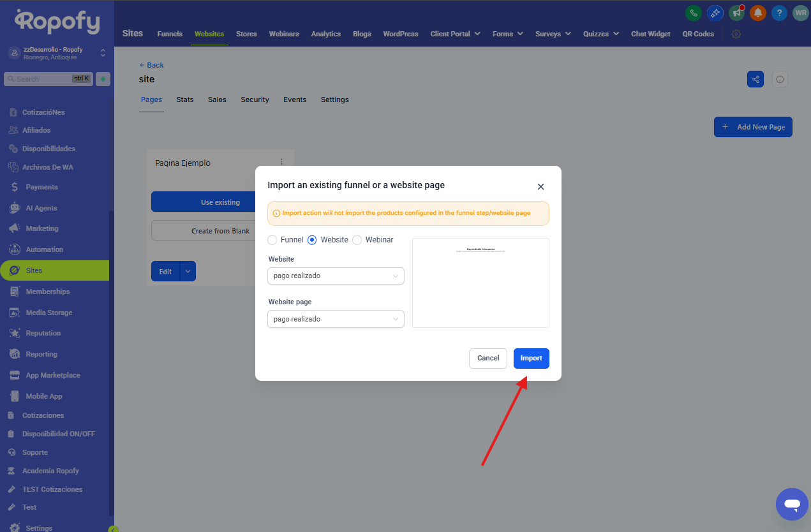811x532 pixels.
Task: Select the Webinar radio option
Action: 357,240
